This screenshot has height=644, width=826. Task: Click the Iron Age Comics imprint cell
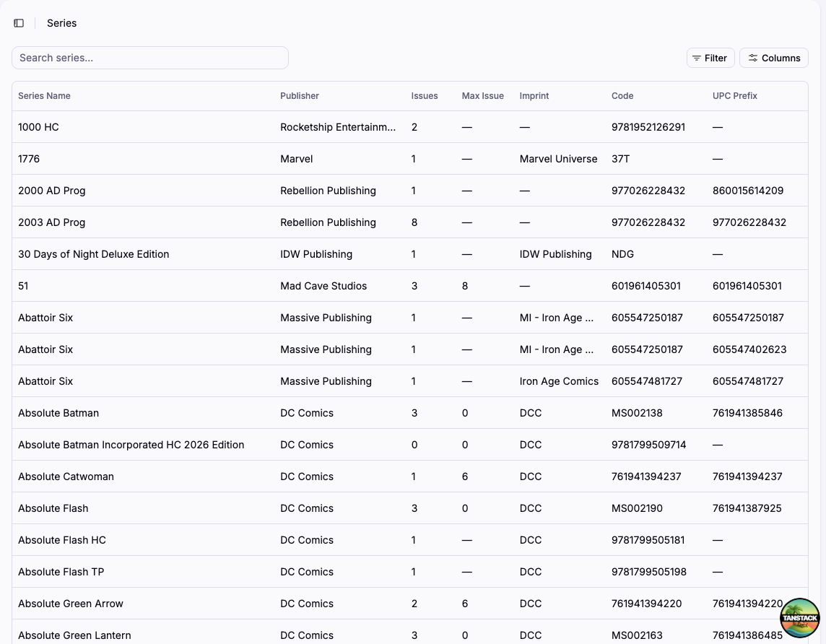[559, 381]
